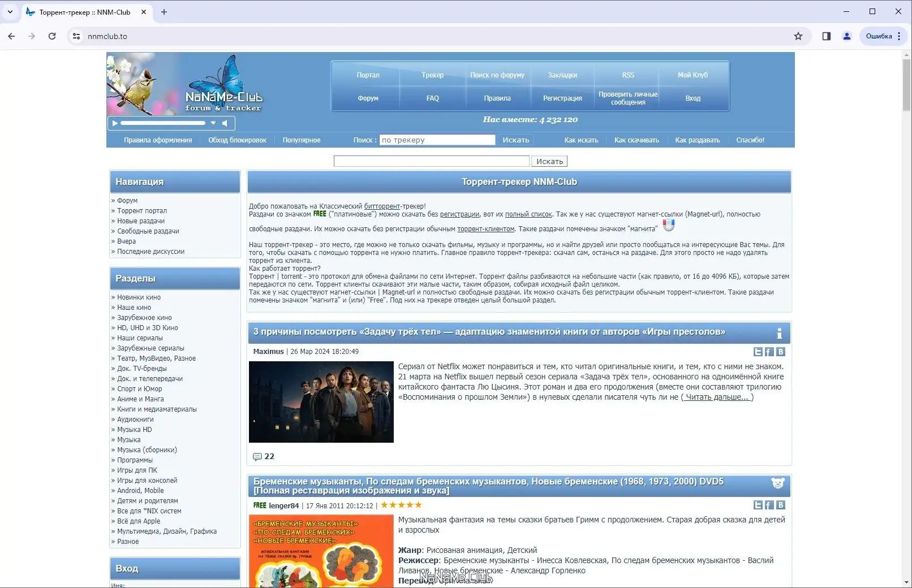Open Свободные раздачи in Навигация
This screenshot has height=588, width=912.
(x=148, y=231)
